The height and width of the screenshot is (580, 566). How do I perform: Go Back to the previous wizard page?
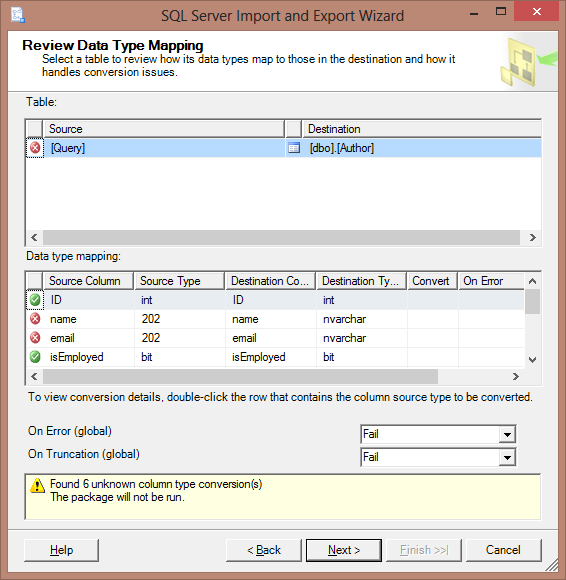pyautogui.click(x=264, y=550)
